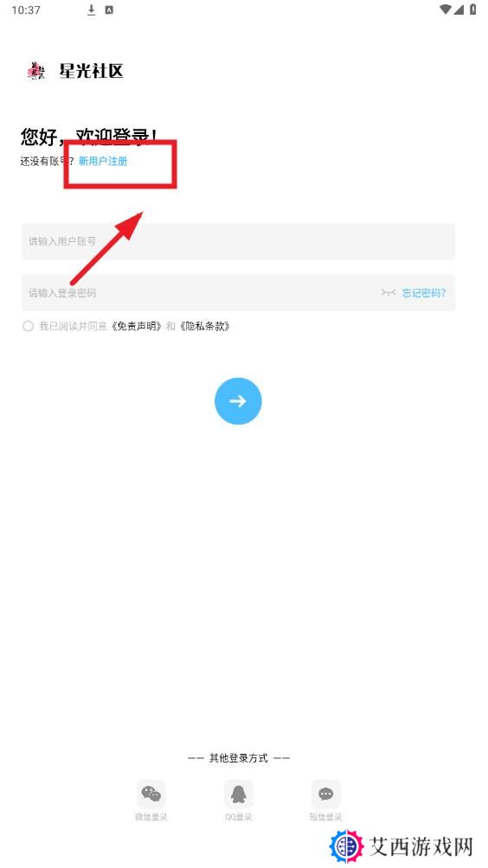Toggle password visibility eye icon

[388, 292]
